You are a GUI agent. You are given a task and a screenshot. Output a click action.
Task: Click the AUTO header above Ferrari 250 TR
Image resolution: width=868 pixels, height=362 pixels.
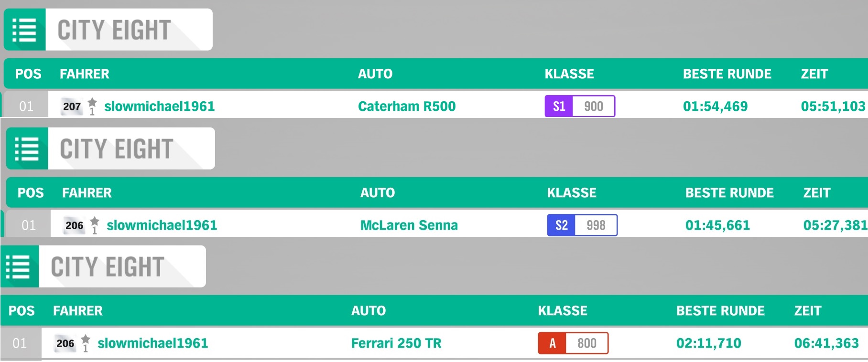click(x=368, y=310)
